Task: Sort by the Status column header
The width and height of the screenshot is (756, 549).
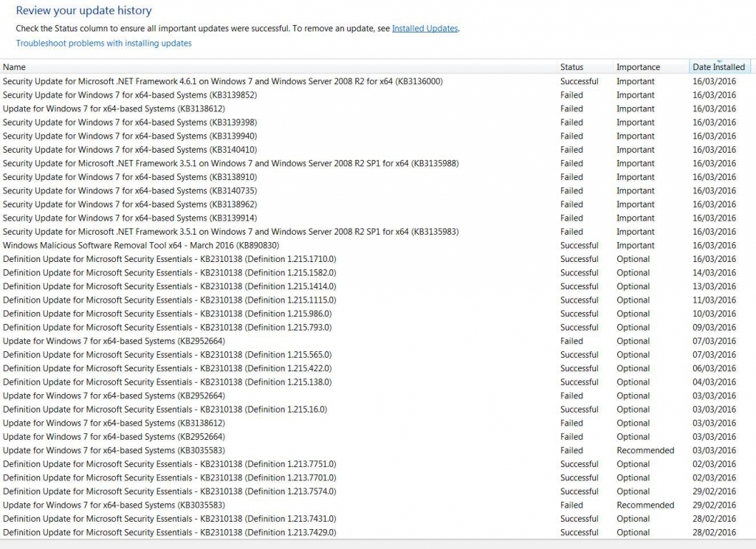Action: [571, 67]
